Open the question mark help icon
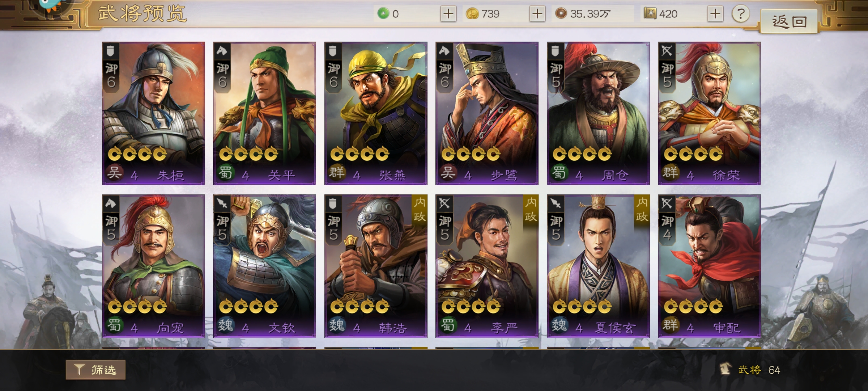Image resolution: width=868 pixels, height=391 pixels. tap(741, 14)
